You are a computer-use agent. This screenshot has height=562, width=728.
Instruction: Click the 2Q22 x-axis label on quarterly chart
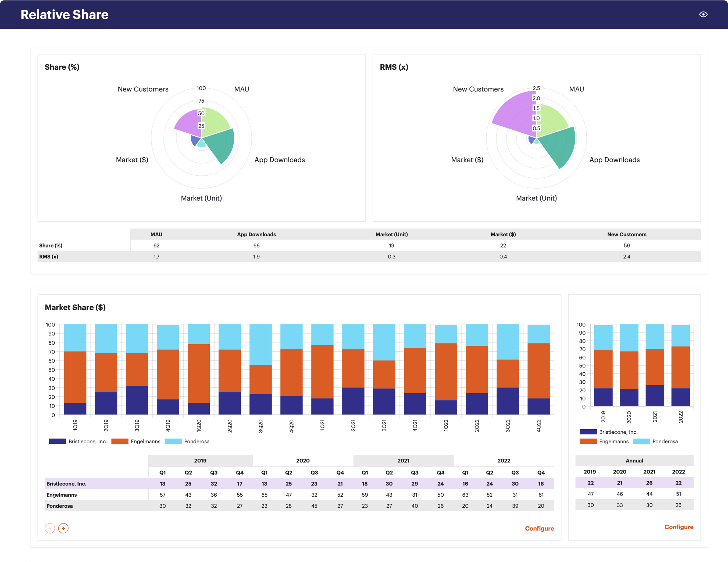[x=477, y=426]
